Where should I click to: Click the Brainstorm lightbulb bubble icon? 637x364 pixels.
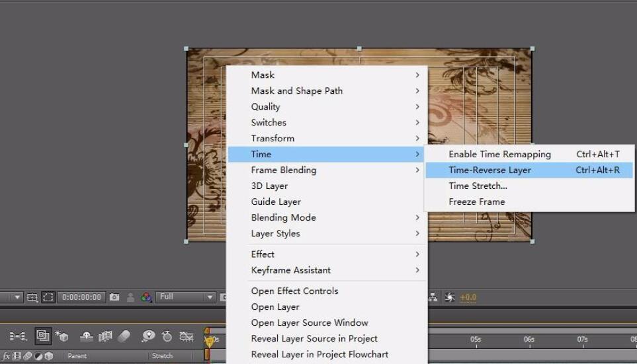148,336
